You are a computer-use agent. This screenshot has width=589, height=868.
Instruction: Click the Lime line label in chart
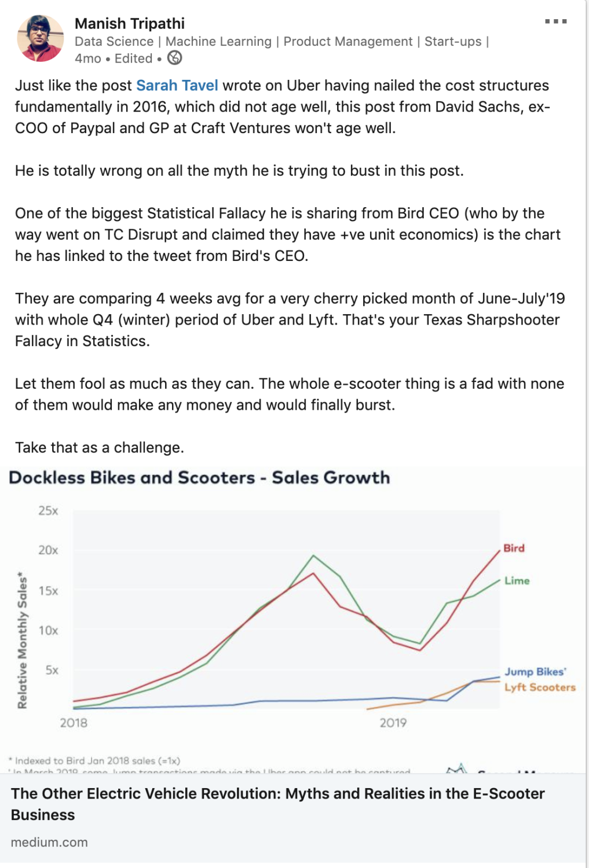click(517, 580)
